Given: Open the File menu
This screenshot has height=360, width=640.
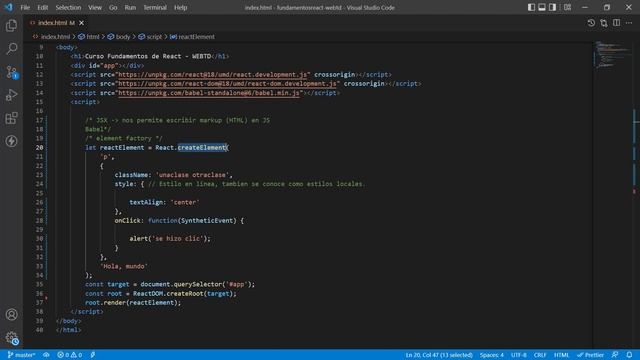Looking at the screenshot, I should (x=25, y=7).
